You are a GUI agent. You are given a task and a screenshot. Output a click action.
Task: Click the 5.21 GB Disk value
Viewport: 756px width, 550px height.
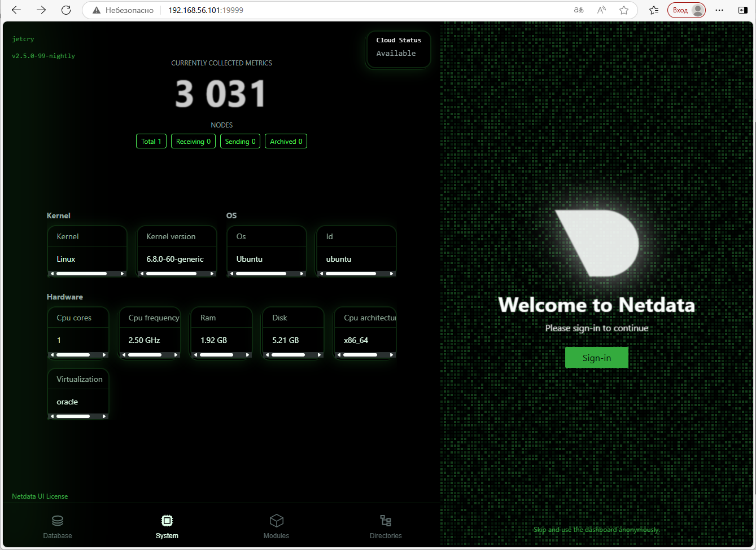286,340
